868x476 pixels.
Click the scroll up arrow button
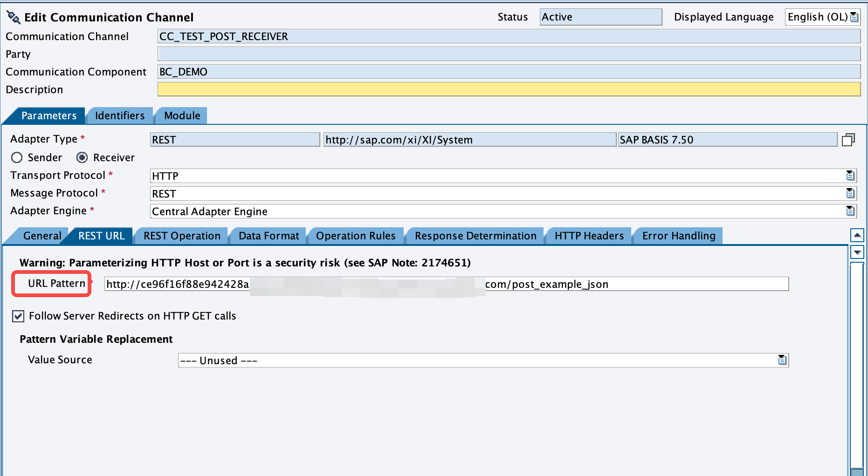(857, 235)
